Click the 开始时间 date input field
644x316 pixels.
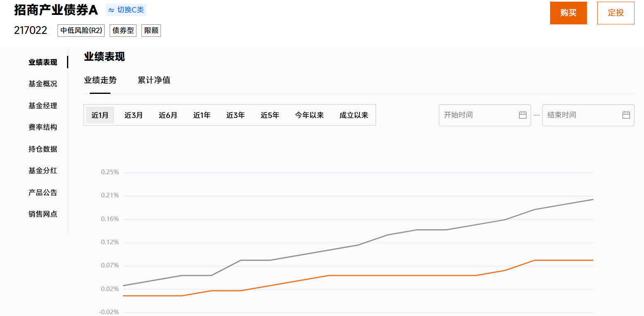(485, 115)
